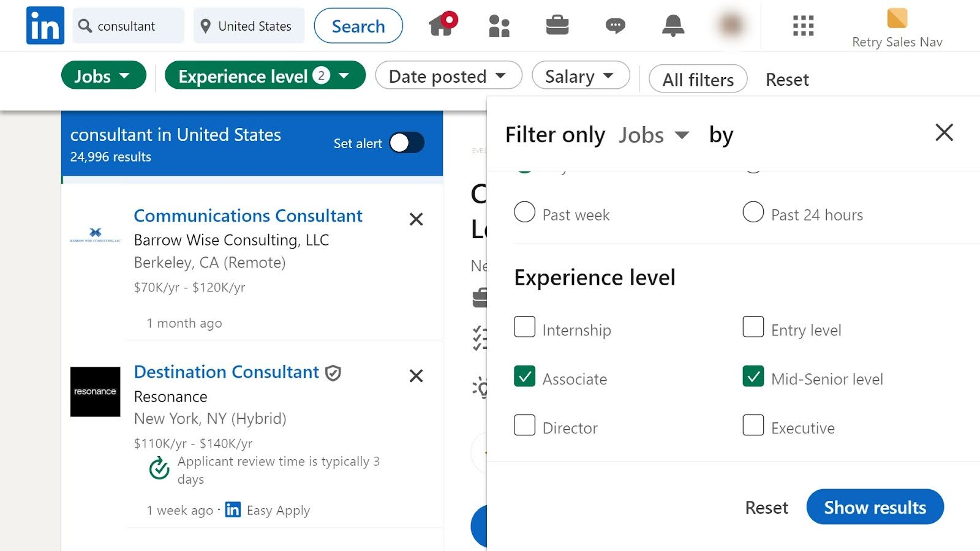Open the LinkedIn home icon
This screenshot has width=980, height=551.
(x=441, y=26)
